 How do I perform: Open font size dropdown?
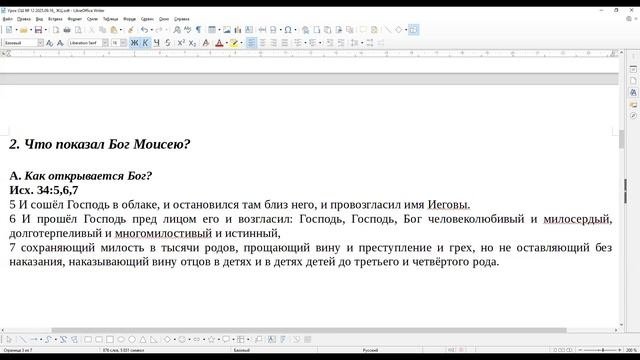(x=123, y=43)
